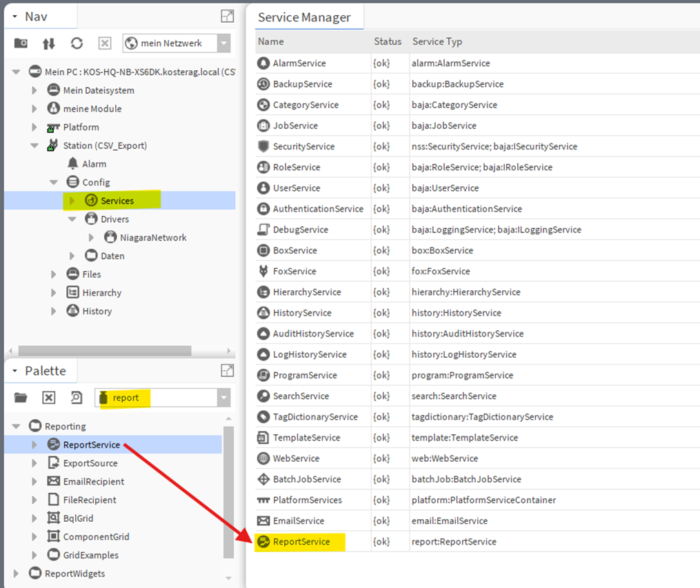700x588 pixels.
Task: Expand Mein Dateisystem node
Action: click(34, 90)
